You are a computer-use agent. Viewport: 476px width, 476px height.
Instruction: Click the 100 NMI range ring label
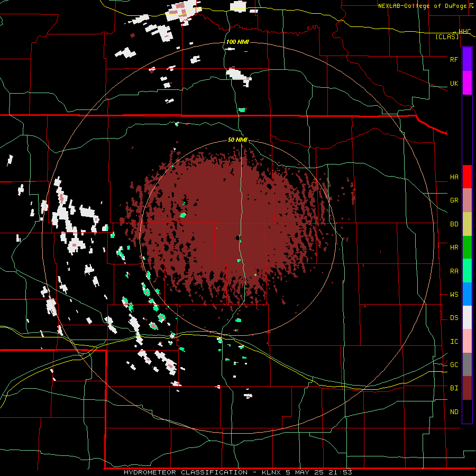point(237,42)
